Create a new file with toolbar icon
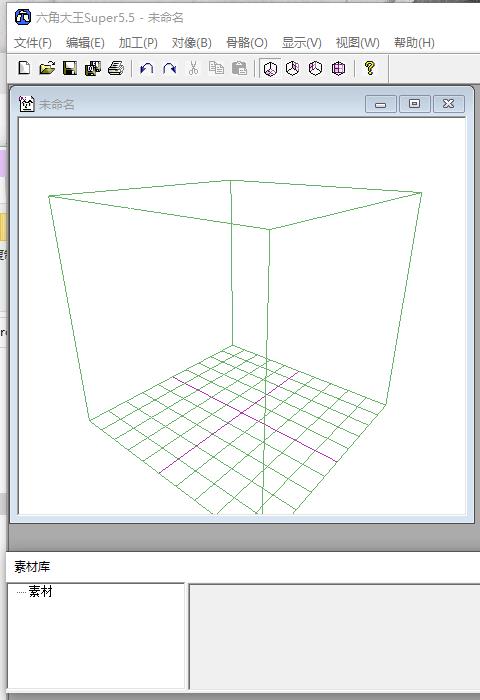 click(x=25, y=68)
